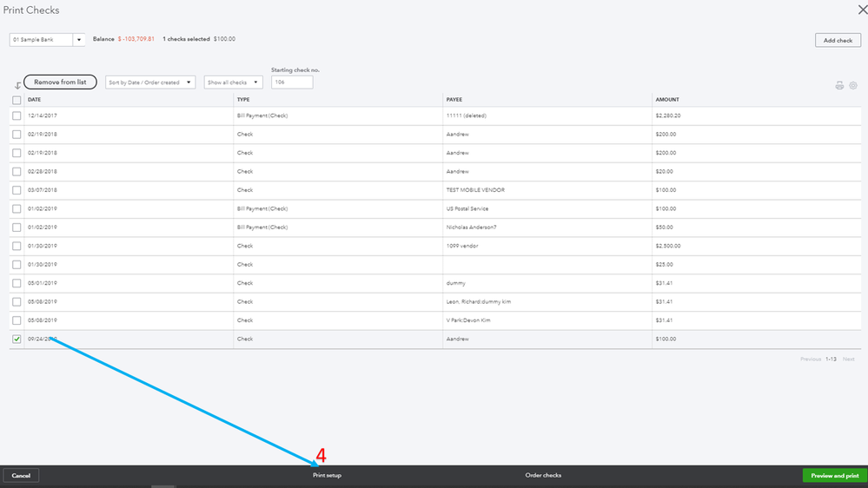The height and width of the screenshot is (488, 868).
Task: Click the TYPE column header
Action: point(243,100)
